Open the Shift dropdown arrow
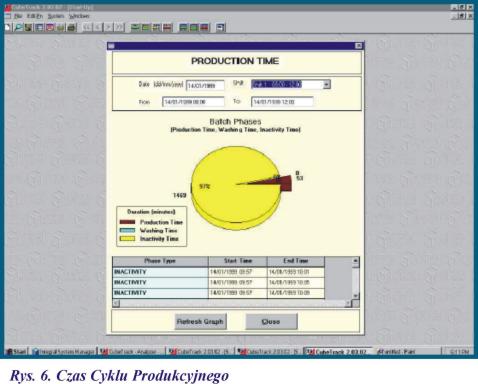This screenshot has height=384, width=478. tap(327, 84)
